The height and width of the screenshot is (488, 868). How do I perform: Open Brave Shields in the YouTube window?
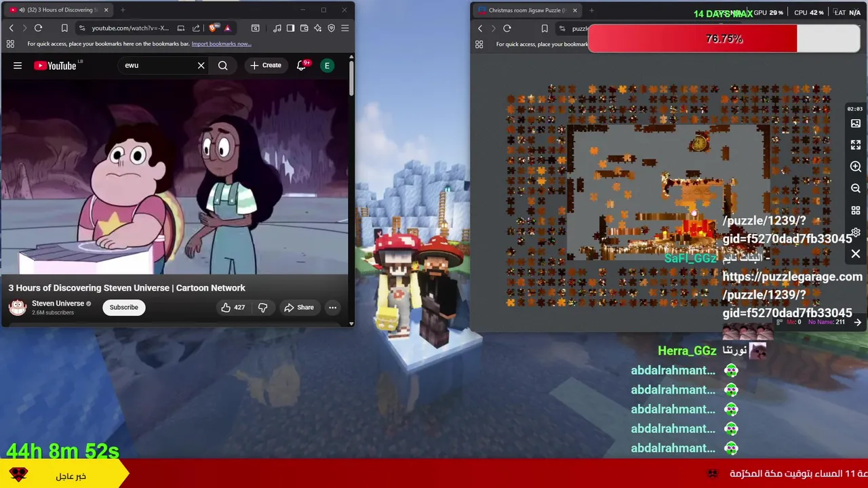point(213,28)
